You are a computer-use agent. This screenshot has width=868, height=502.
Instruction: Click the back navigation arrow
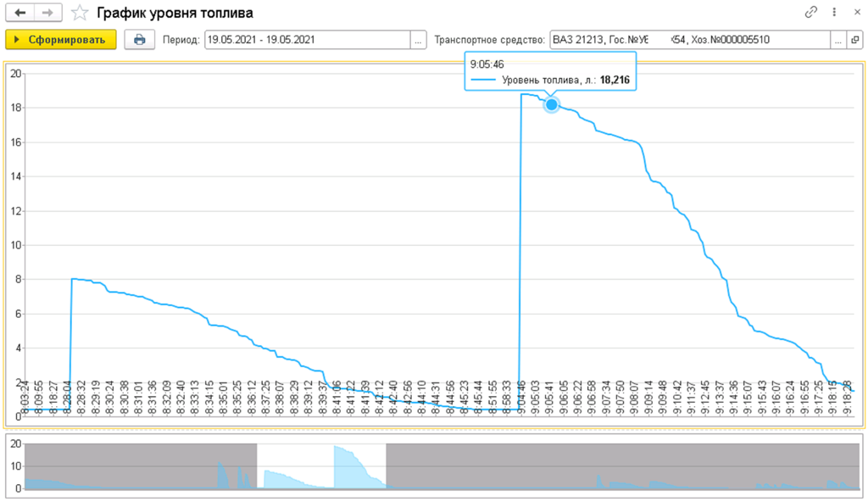pos(20,13)
